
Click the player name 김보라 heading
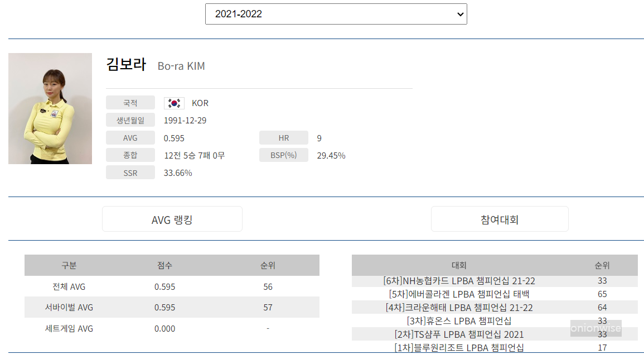point(127,65)
